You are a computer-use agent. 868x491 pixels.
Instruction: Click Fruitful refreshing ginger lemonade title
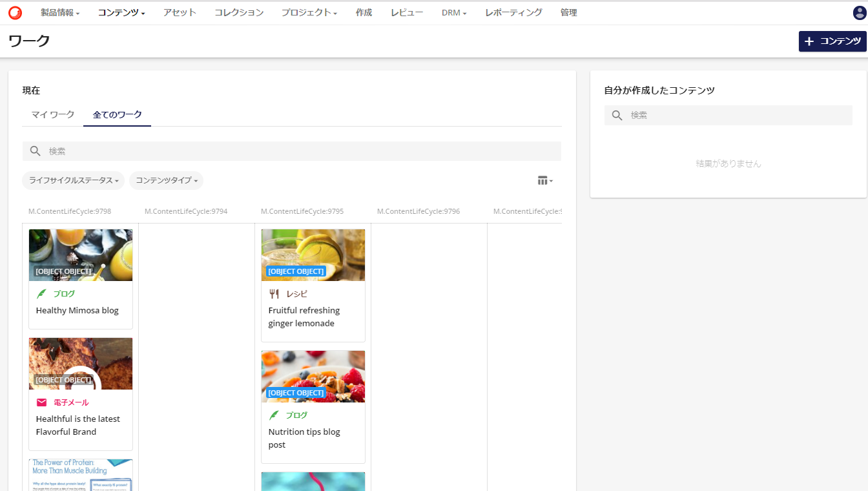pyautogui.click(x=304, y=317)
